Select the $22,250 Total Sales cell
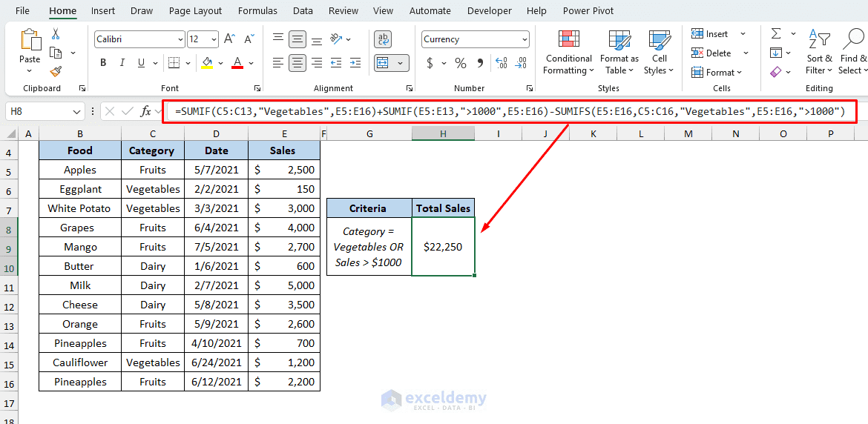 443,247
